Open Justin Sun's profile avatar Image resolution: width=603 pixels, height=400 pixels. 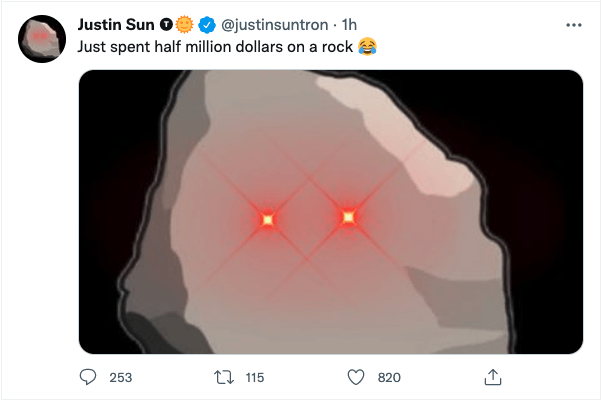[42, 38]
